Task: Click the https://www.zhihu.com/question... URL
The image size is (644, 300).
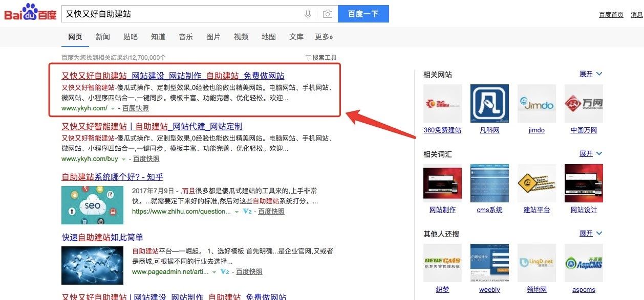Action: pos(182,211)
